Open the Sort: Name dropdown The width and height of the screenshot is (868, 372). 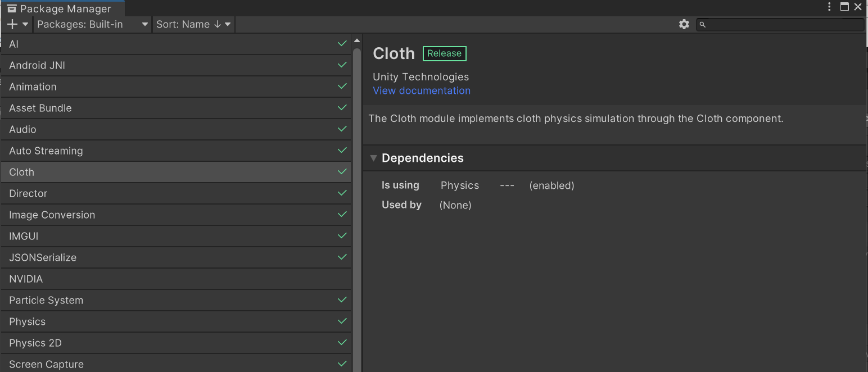point(193,24)
